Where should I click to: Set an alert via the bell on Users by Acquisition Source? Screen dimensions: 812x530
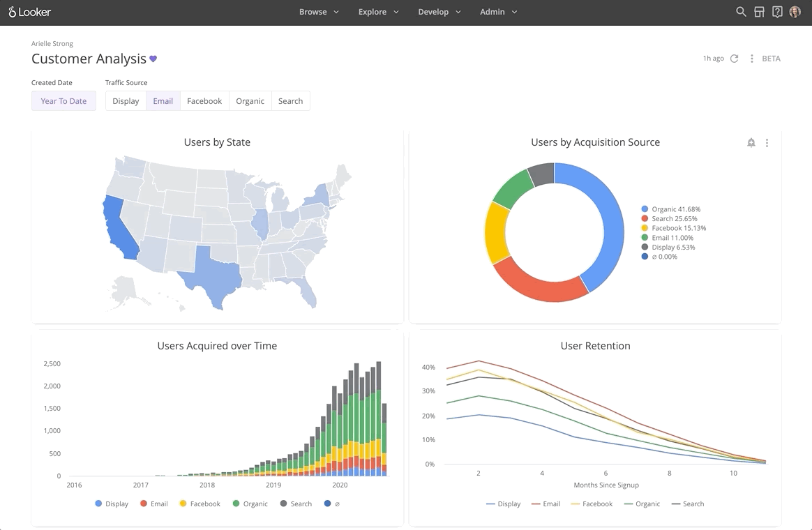click(x=751, y=142)
